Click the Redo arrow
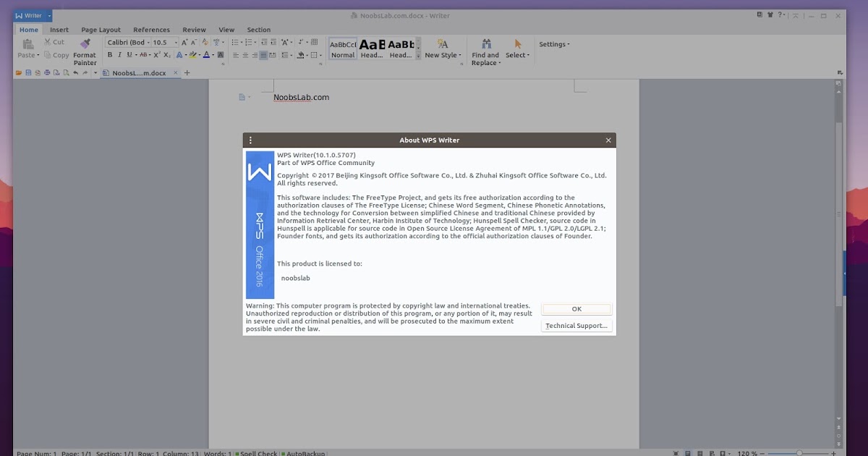 [85, 73]
